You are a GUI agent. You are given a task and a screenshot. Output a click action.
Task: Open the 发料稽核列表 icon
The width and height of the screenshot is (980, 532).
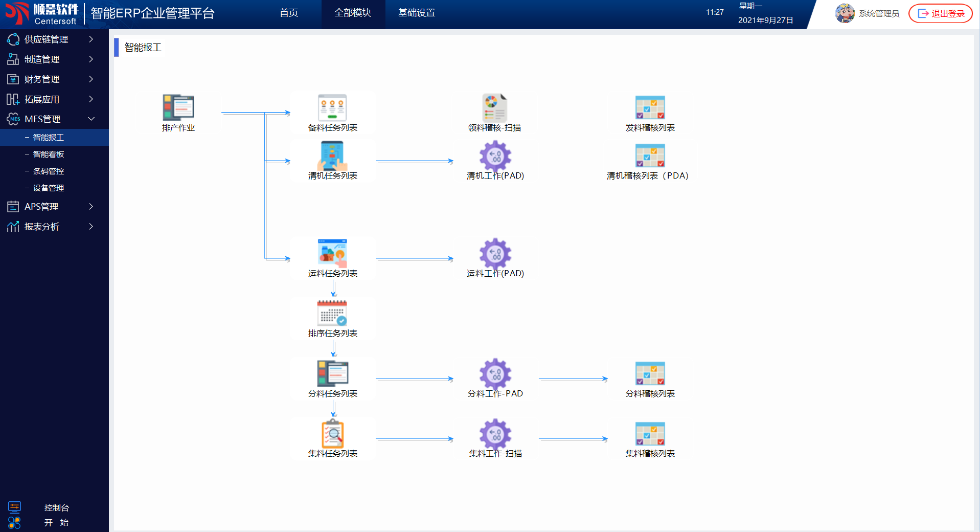(x=650, y=107)
